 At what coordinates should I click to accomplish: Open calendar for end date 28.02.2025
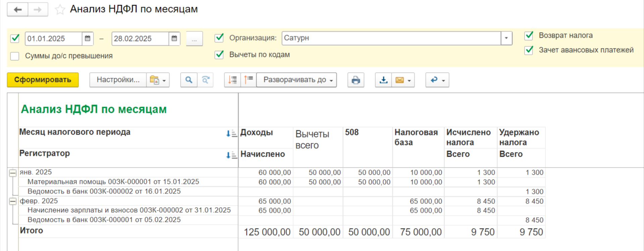pos(174,39)
